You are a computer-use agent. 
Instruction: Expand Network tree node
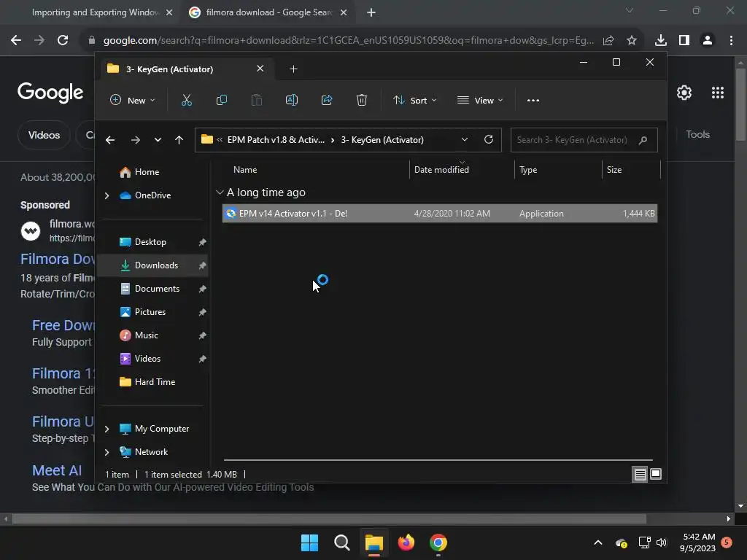(x=107, y=452)
